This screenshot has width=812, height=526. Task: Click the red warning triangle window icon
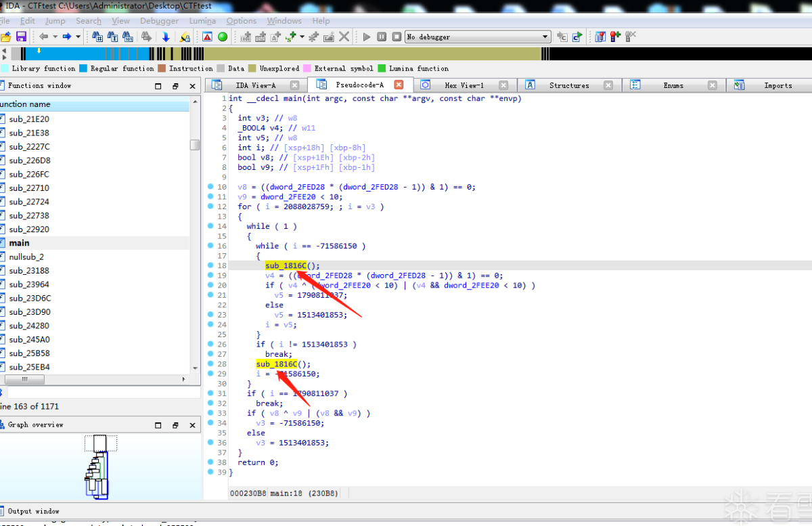point(207,37)
